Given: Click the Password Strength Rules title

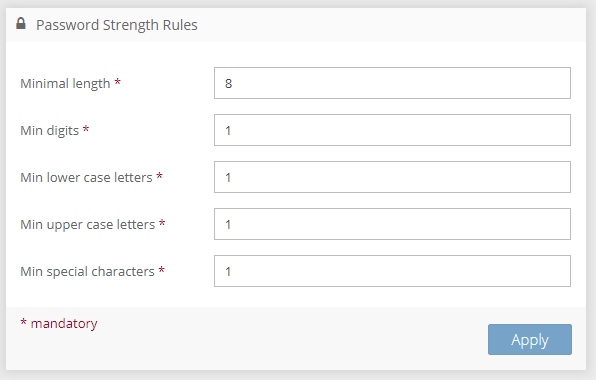Looking at the screenshot, I should click(x=117, y=25).
